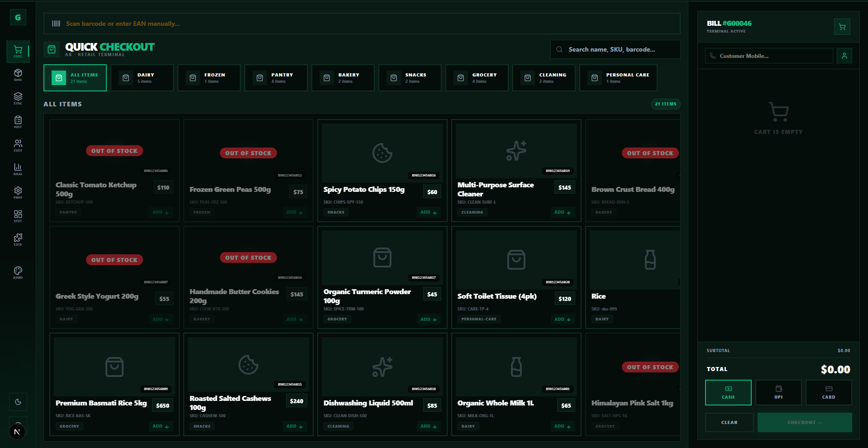The image size is (868, 448).
Task: Click the sparkle image of Multi-Purpose Surface Cleaner
Action: point(516,151)
